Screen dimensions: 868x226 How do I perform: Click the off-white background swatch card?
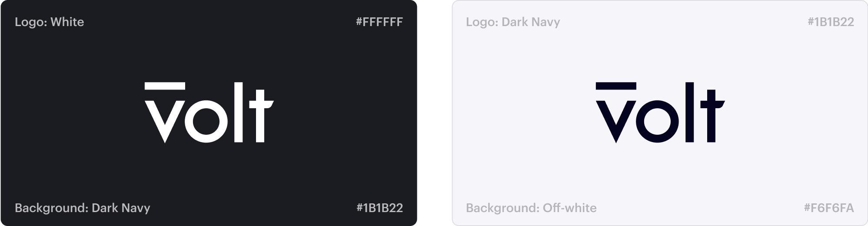[660, 113]
